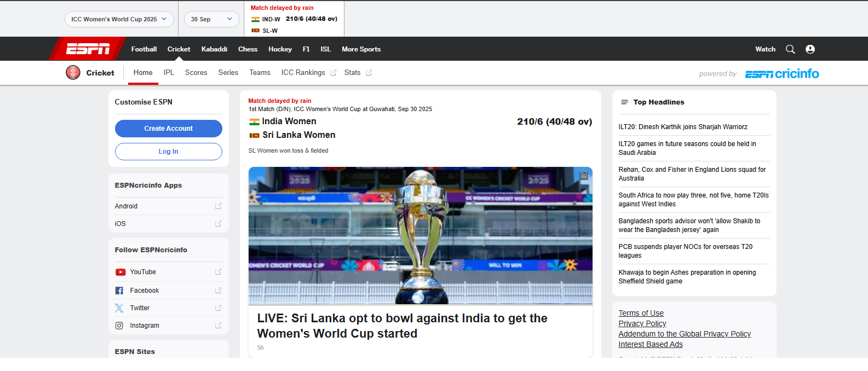
Task: Click the photo gallery icon on trophy image
Action: pos(584,175)
